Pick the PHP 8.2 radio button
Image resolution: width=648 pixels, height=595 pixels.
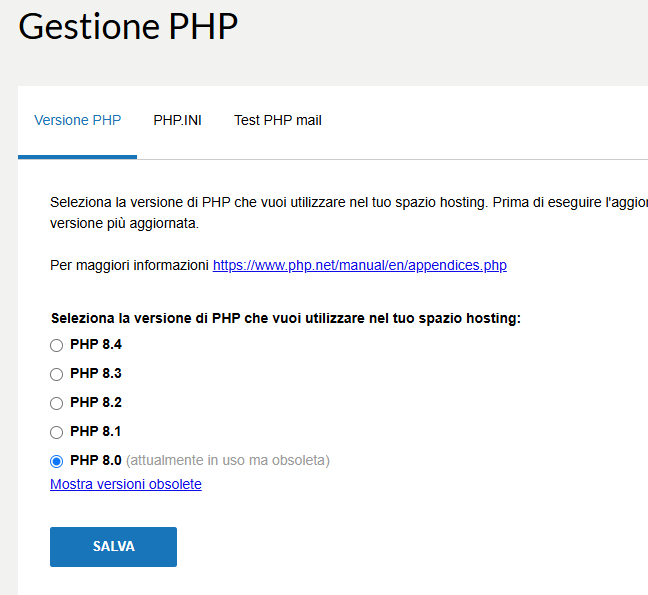56,403
